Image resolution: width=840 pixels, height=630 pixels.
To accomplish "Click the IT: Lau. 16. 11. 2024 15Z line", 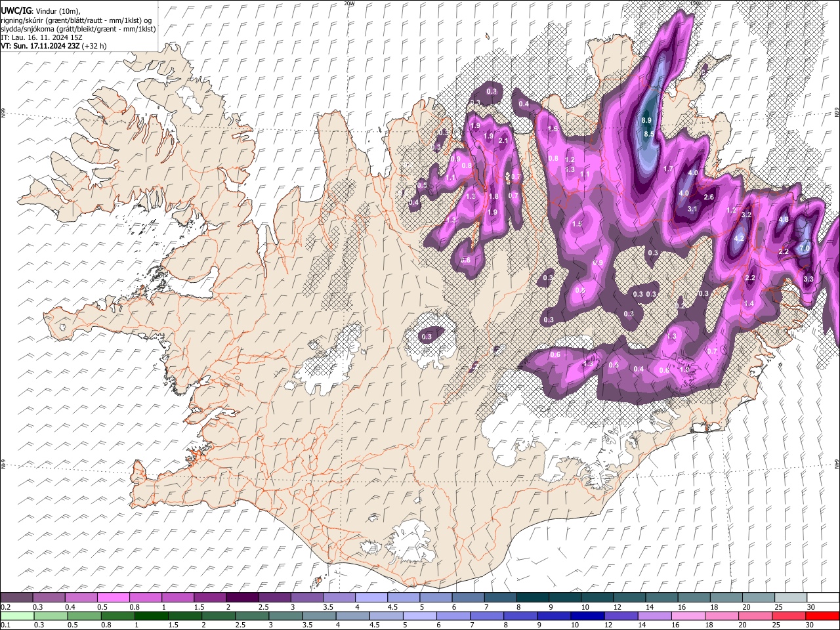I will [41, 37].
